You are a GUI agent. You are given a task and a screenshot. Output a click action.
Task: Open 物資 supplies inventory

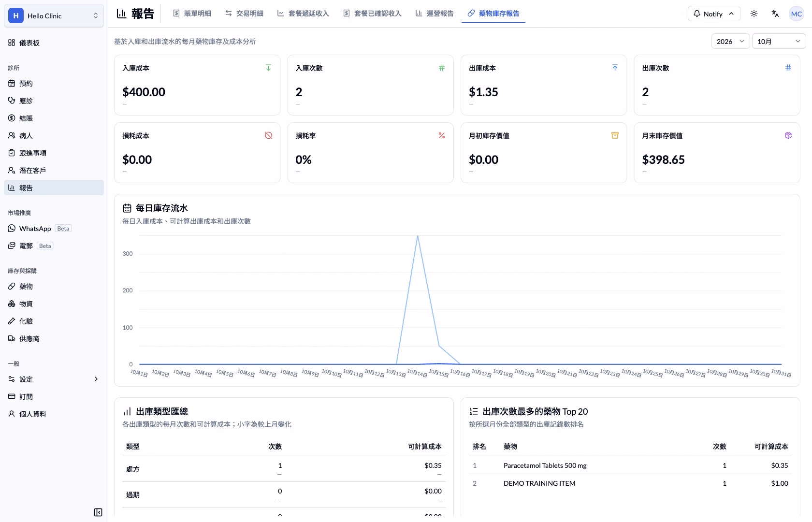tap(54, 304)
